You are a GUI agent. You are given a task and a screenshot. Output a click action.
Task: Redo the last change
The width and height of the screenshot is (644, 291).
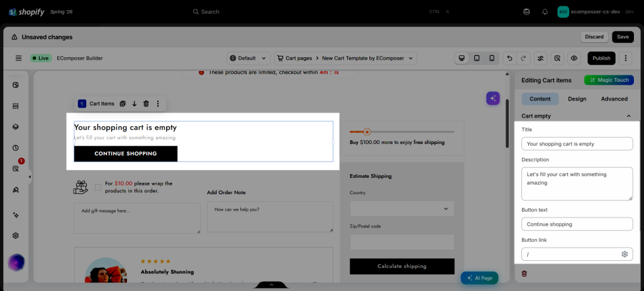tap(523, 58)
